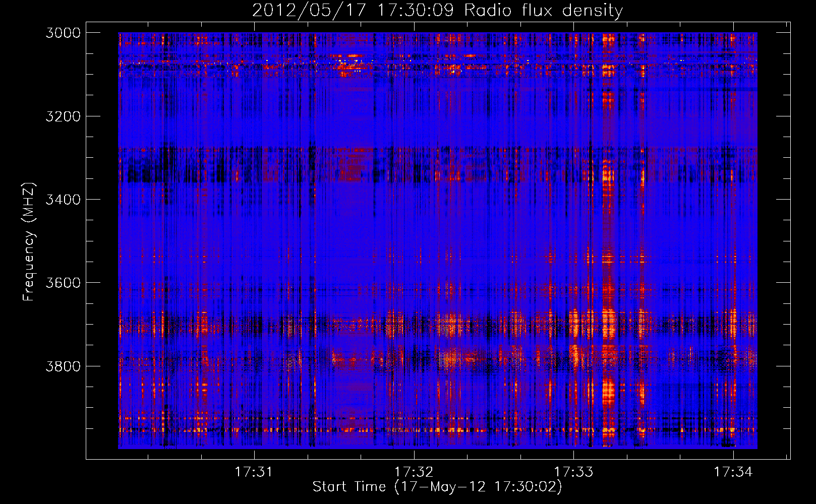Click the 17:32 time tick label

(414, 472)
